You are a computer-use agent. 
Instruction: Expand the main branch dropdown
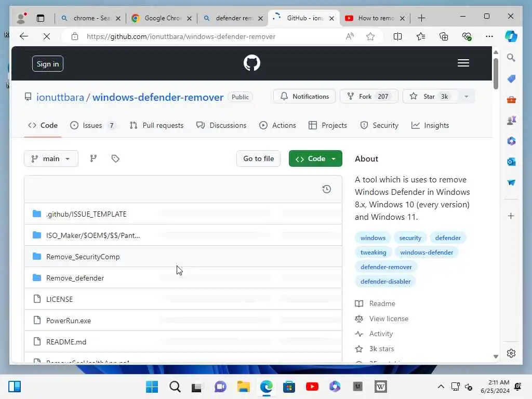[51, 158]
